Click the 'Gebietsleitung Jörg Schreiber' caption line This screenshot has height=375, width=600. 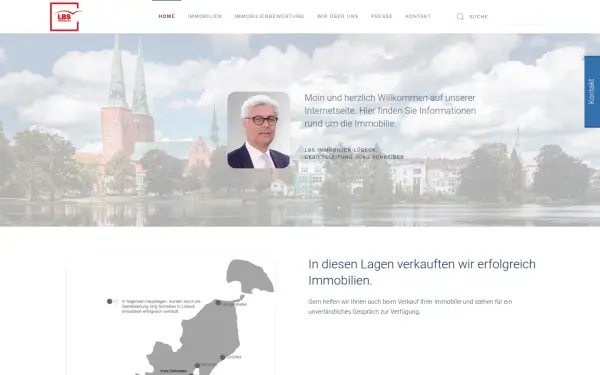(354, 157)
